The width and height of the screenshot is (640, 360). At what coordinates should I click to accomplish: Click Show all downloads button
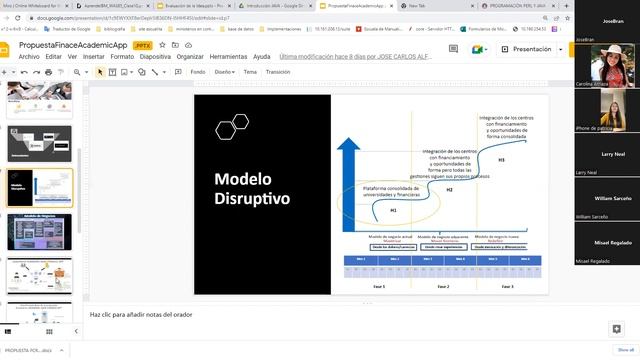625,350
